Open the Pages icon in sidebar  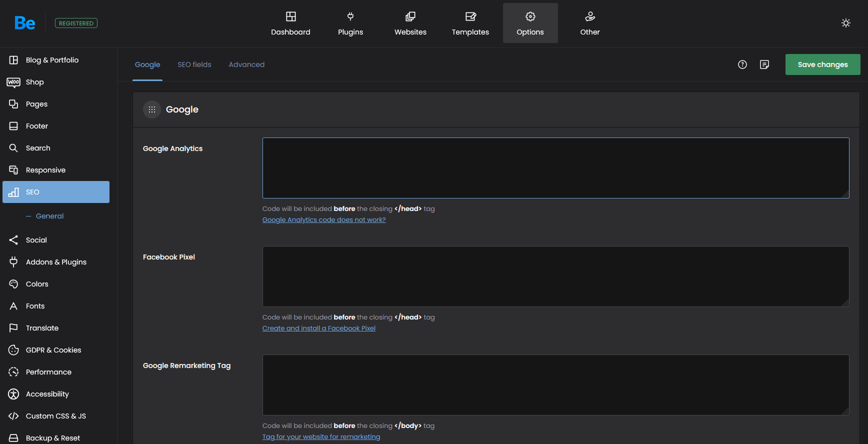click(13, 104)
